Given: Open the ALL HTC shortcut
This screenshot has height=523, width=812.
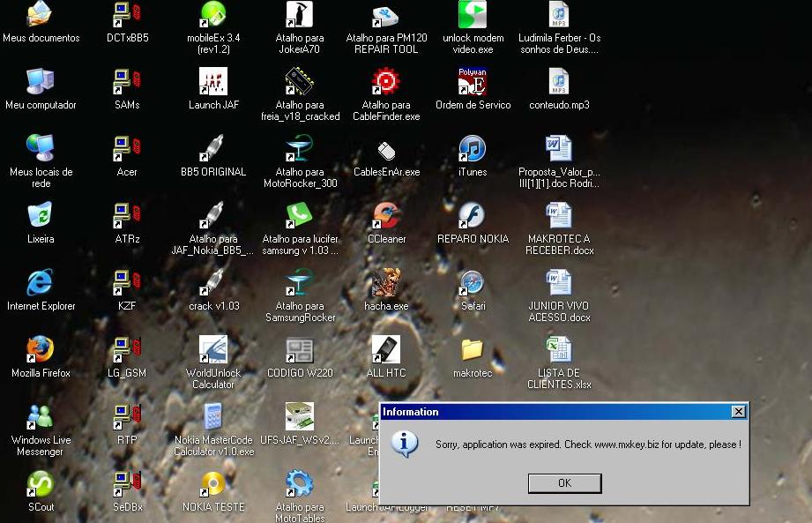Looking at the screenshot, I should tap(386, 349).
